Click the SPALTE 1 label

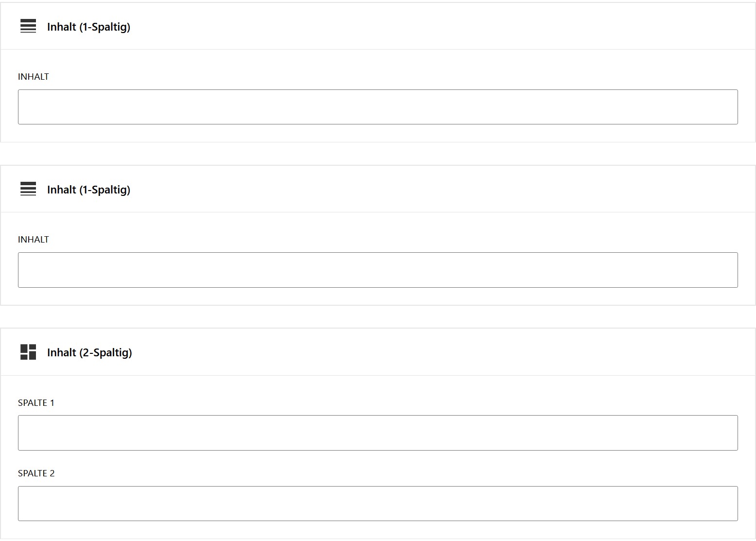coord(36,403)
